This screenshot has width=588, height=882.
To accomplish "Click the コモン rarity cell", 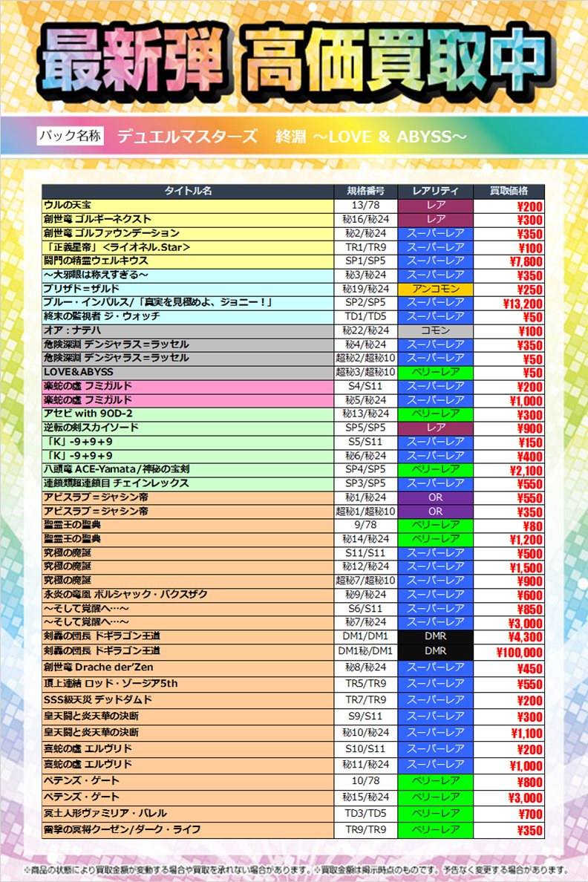I will 436,331.
